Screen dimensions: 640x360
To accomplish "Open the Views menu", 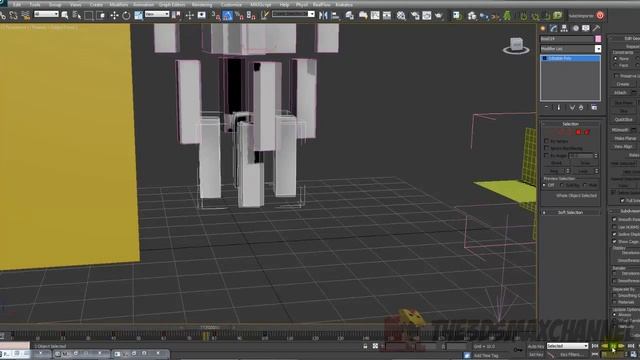I will pyautogui.click(x=76, y=4).
